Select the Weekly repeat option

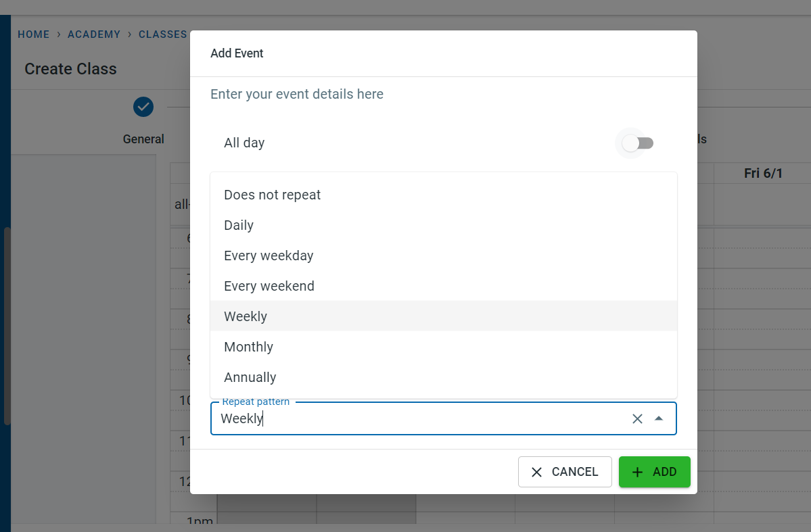click(x=246, y=316)
